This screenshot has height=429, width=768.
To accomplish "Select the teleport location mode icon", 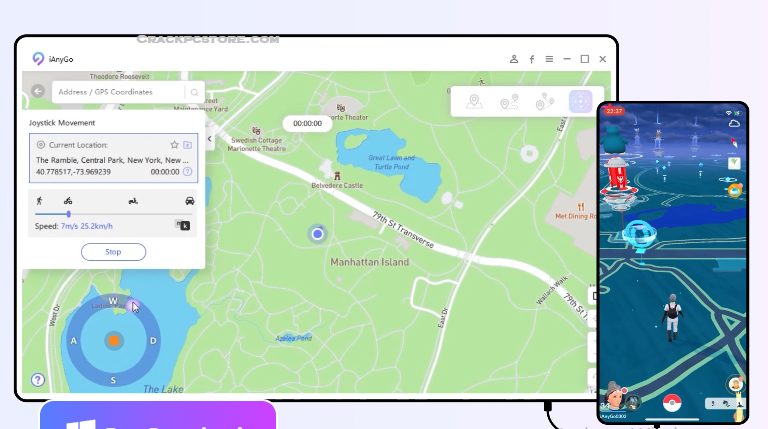I will [474, 101].
